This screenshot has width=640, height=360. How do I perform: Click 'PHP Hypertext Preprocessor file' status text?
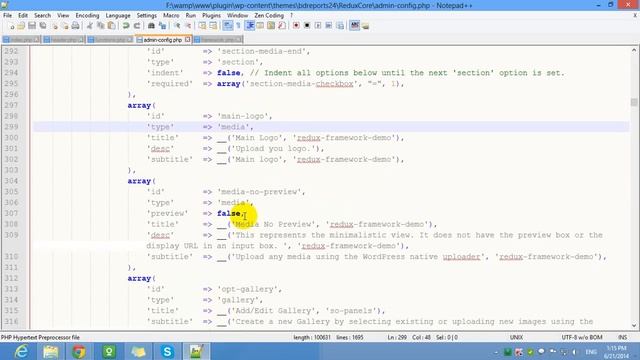point(40,338)
